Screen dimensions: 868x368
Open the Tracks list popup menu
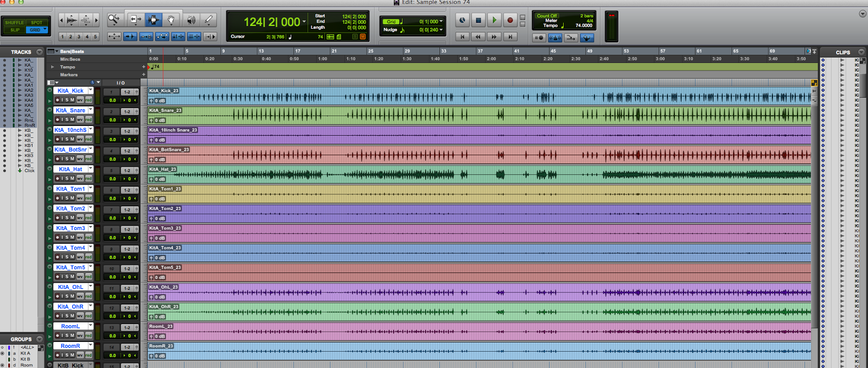pyautogui.click(x=39, y=52)
